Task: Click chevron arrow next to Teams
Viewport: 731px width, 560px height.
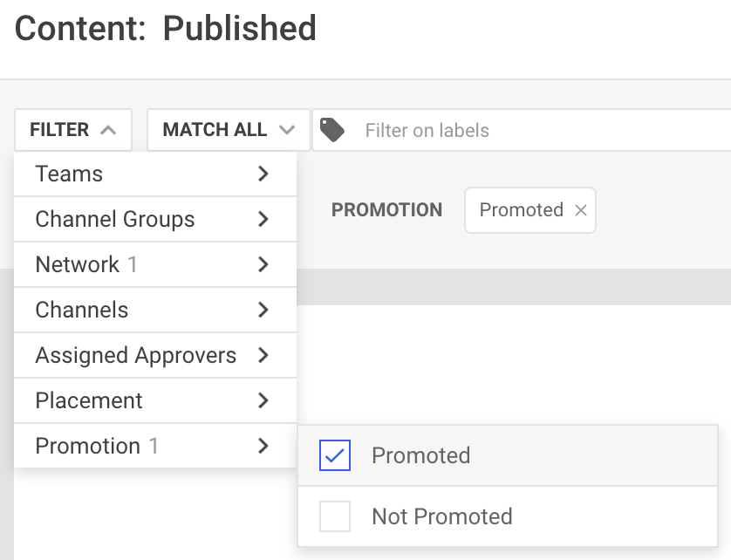Action: 263,174
